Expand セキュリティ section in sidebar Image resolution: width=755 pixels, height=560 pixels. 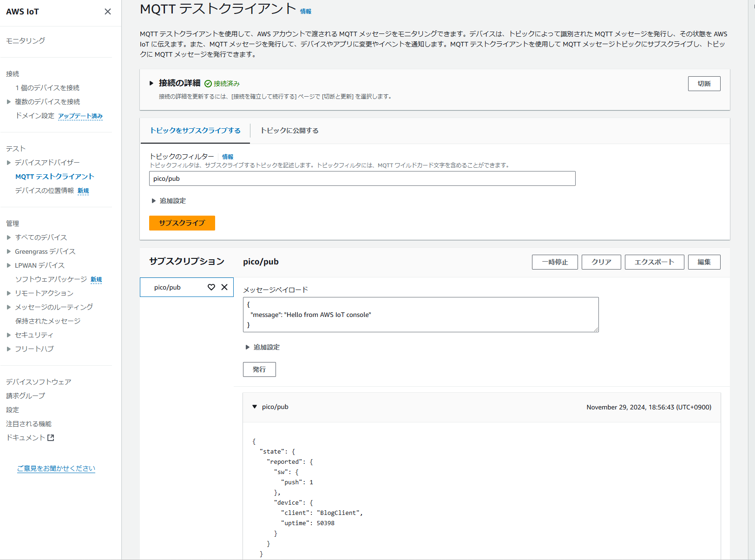(x=8, y=335)
